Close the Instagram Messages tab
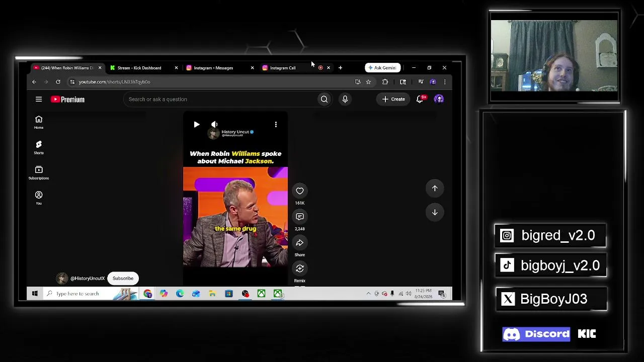 click(x=252, y=68)
